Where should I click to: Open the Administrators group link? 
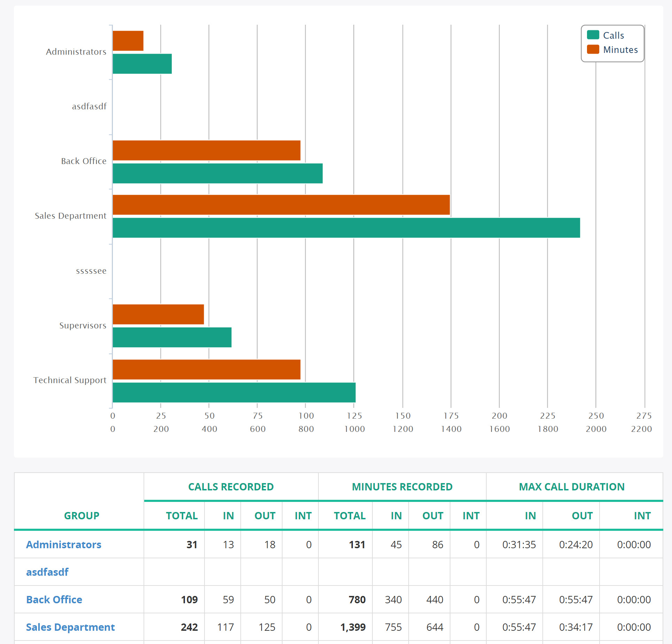click(64, 544)
